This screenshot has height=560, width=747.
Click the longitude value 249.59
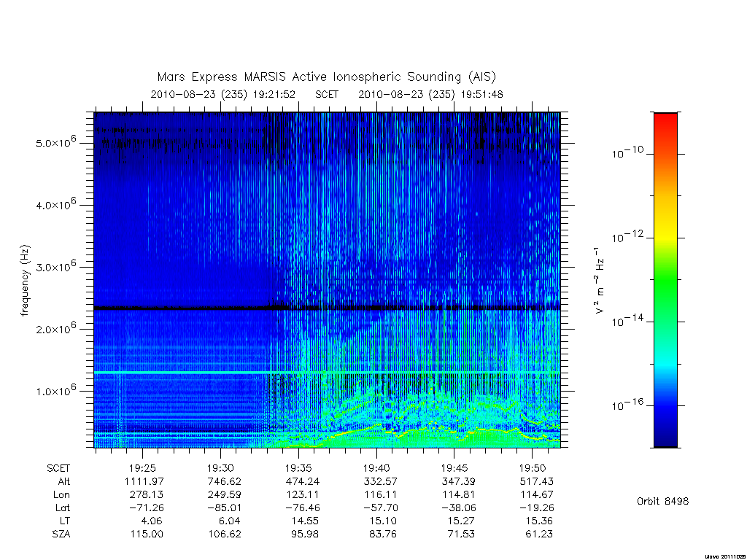point(224,495)
